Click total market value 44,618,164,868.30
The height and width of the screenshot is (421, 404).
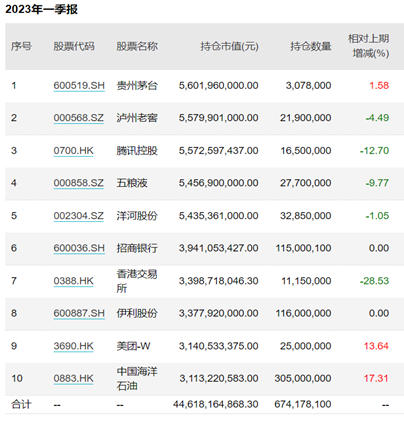(216, 404)
